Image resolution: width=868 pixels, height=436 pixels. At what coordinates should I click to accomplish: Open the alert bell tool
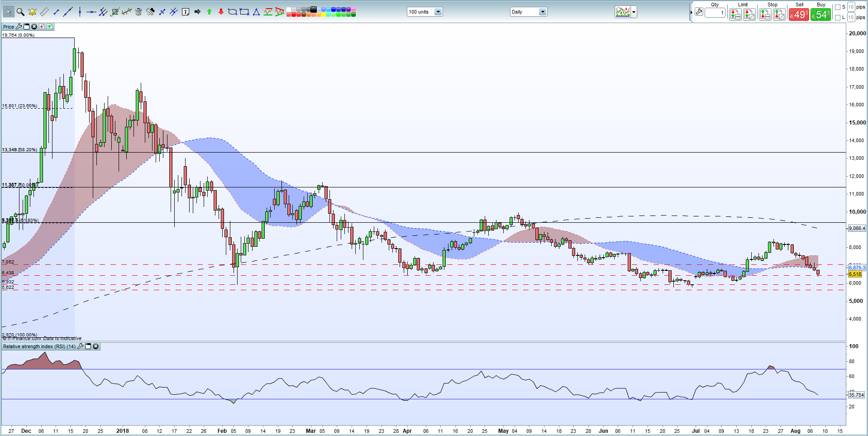(32, 12)
